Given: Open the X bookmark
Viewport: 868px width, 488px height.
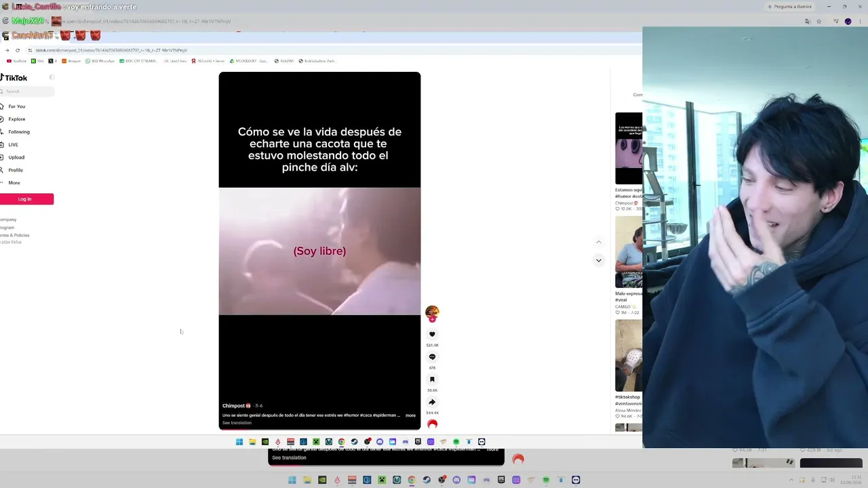Looking at the screenshot, I should (52, 61).
